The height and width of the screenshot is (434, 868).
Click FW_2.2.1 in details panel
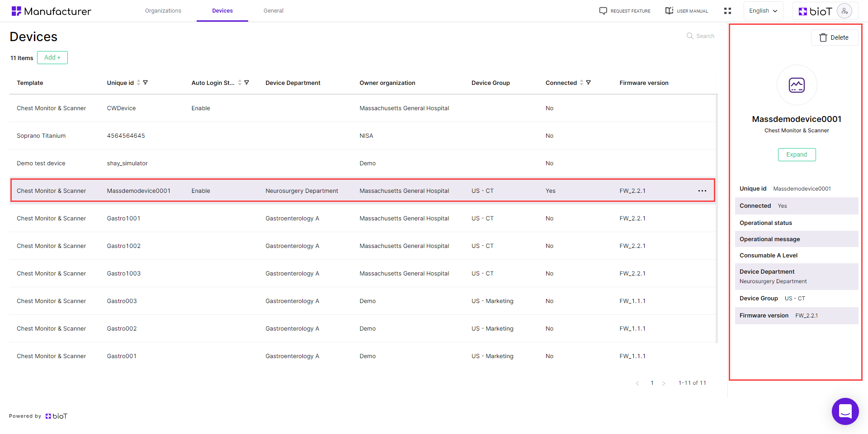click(x=807, y=316)
